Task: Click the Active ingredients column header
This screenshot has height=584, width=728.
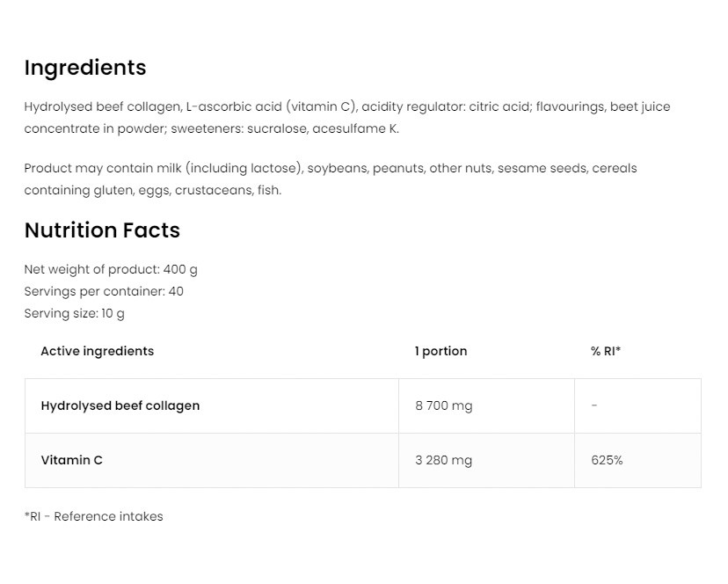Action: point(97,351)
